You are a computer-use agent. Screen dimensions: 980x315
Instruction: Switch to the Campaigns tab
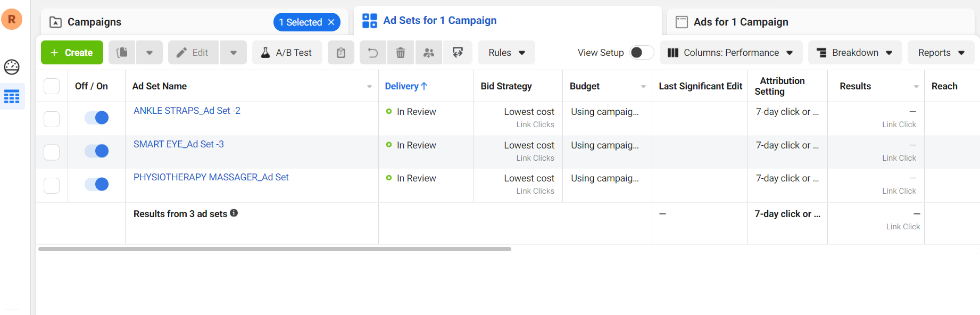point(95,22)
